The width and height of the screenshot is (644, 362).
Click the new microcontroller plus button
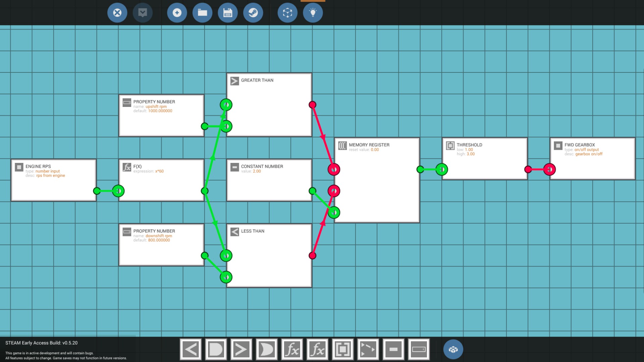tap(177, 13)
